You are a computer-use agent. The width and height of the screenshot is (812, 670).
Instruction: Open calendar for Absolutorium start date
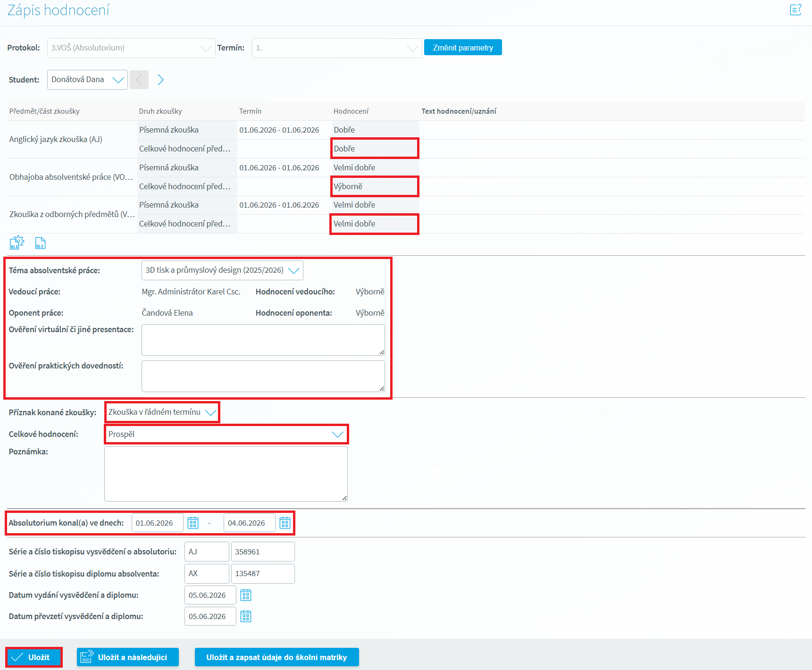(x=193, y=523)
